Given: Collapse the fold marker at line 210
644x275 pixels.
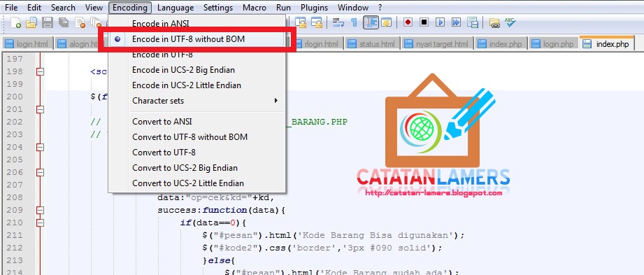Looking at the screenshot, I should (x=40, y=223).
